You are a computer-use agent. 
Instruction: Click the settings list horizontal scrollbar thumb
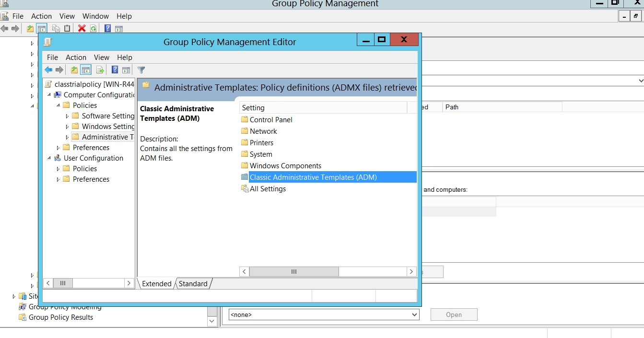coord(293,272)
